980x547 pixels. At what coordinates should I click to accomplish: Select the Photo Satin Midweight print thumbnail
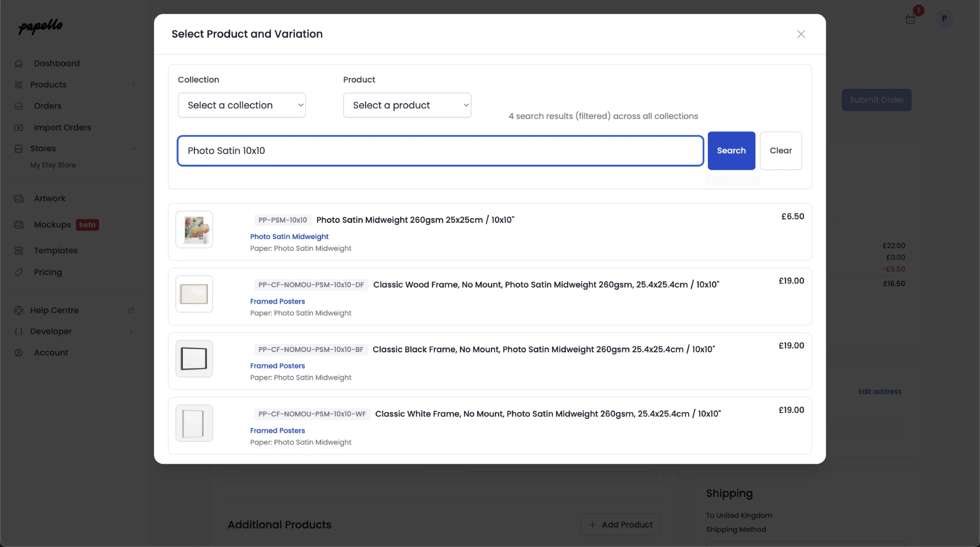(x=194, y=229)
